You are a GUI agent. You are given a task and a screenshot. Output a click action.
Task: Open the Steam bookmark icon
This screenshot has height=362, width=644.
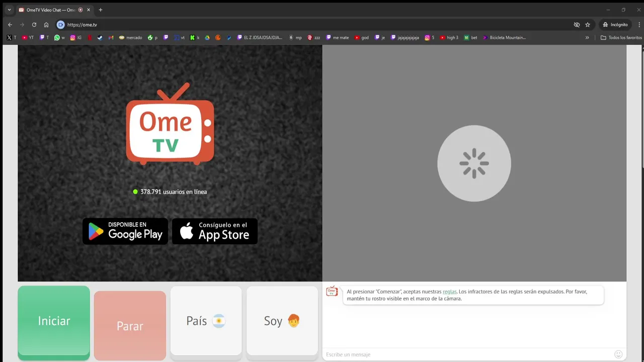pos(100,38)
